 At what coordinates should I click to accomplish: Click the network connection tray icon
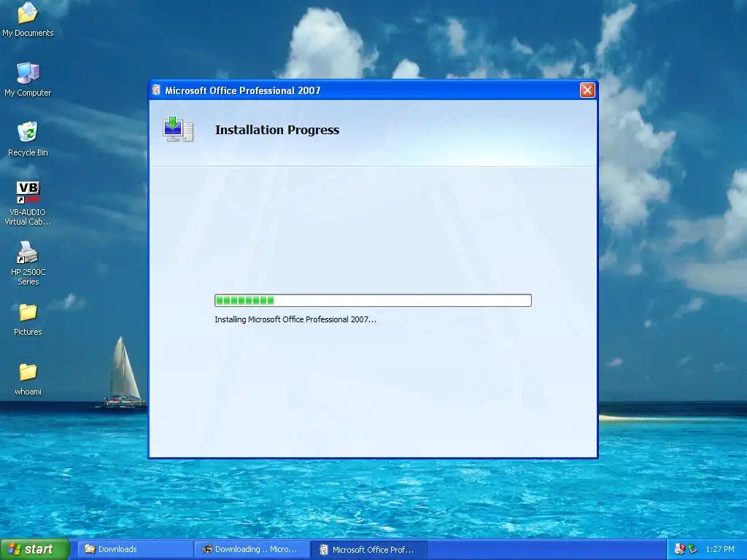[x=692, y=549]
